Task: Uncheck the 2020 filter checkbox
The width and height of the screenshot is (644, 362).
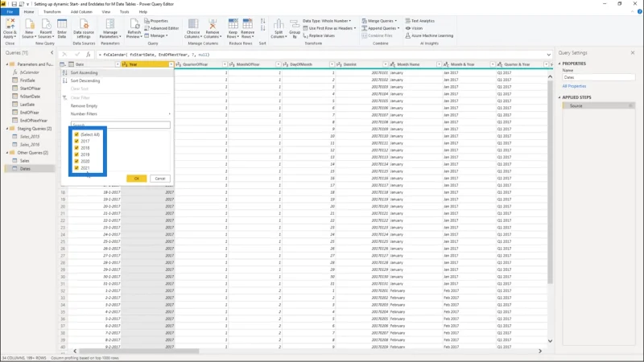Action: pyautogui.click(x=76, y=162)
